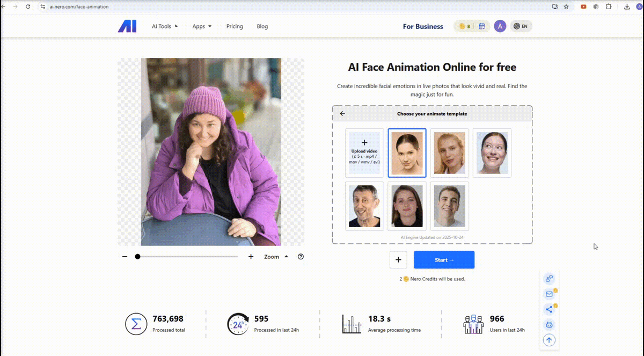This screenshot has height=356, width=644.
Task: Open browser downloads
Action: pyautogui.click(x=627, y=6)
